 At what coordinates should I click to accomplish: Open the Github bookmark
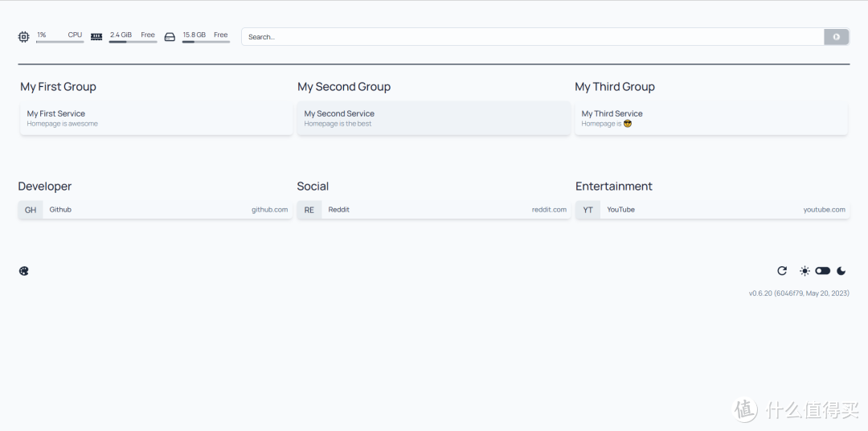coord(156,210)
